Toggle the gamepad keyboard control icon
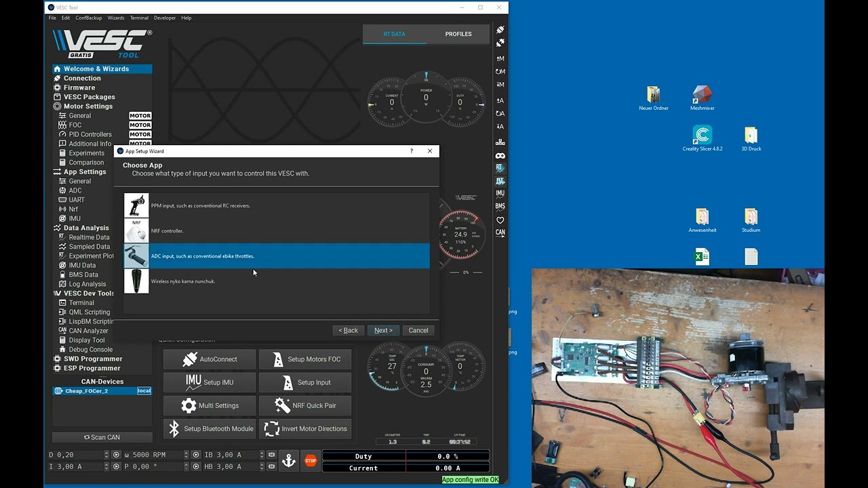The height and width of the screenshot is (488, 868). (500, 156)
